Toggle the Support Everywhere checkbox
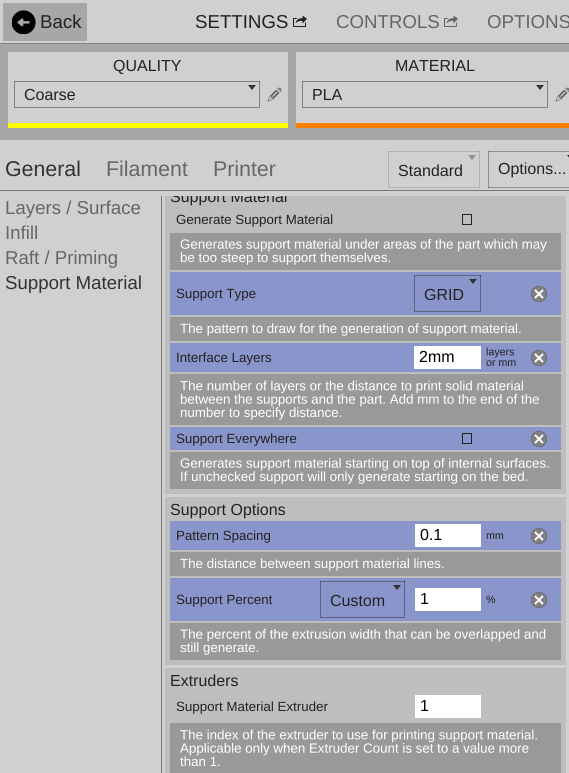The width and height of the screenshot is (569, 773). tap(467, 438)
